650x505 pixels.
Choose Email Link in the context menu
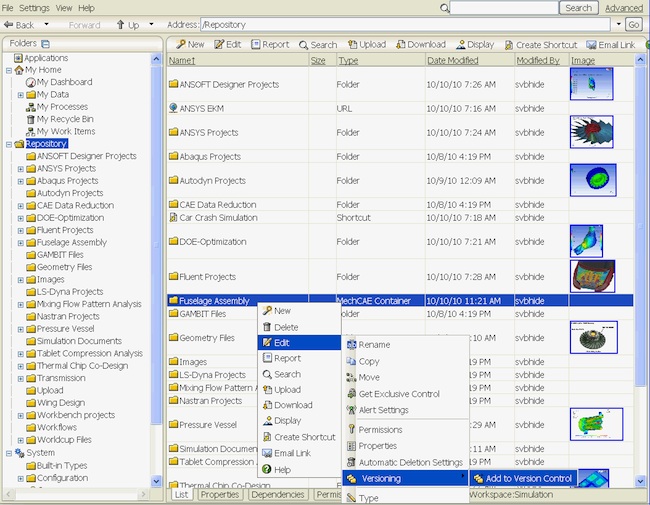tap(286, 453)
